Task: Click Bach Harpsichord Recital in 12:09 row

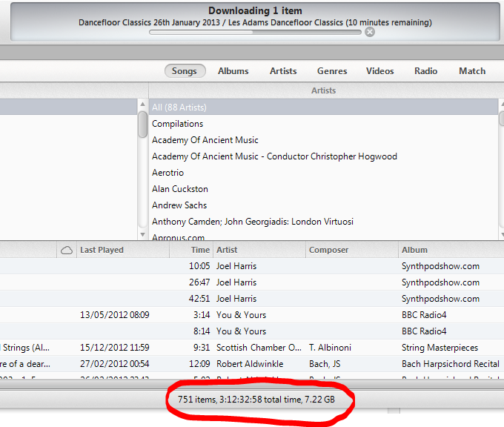Action: point(451,364)
